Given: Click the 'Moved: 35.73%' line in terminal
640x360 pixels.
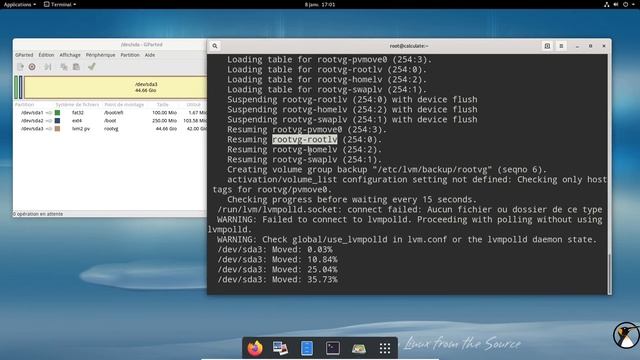Looking at the screenshot, I should 278,280.
